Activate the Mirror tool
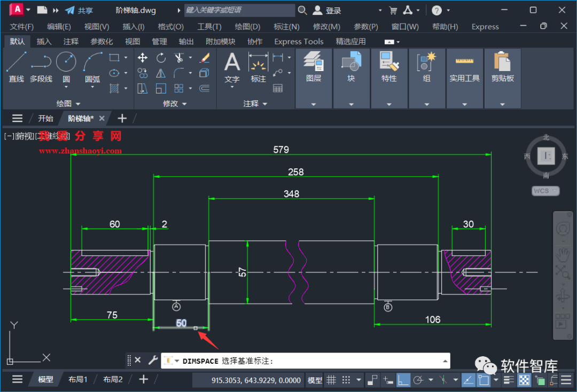The image size is (577, 392). pos(161,73)
